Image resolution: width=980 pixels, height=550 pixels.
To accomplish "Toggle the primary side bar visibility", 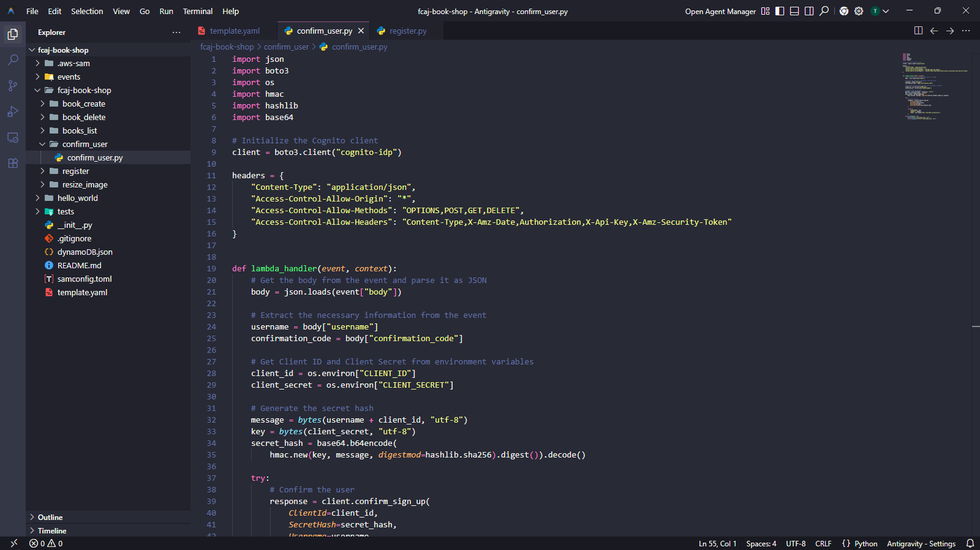I will [780, 11].
